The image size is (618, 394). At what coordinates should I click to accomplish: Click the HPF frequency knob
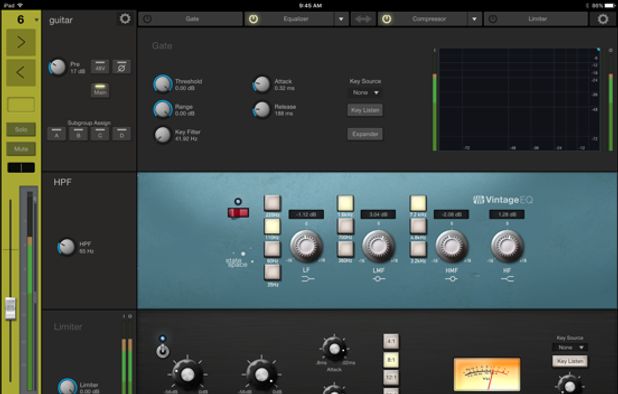click(x=66, y=247)
